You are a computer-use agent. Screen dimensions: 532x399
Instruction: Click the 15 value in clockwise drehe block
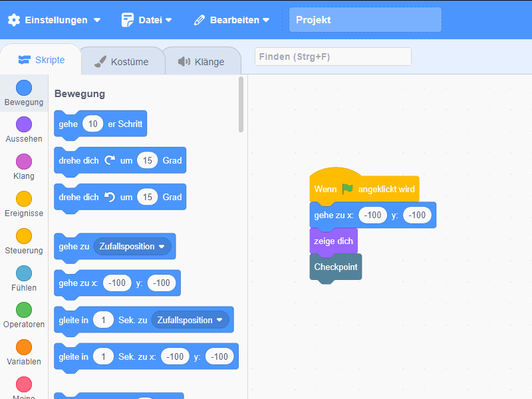point(147,160)
